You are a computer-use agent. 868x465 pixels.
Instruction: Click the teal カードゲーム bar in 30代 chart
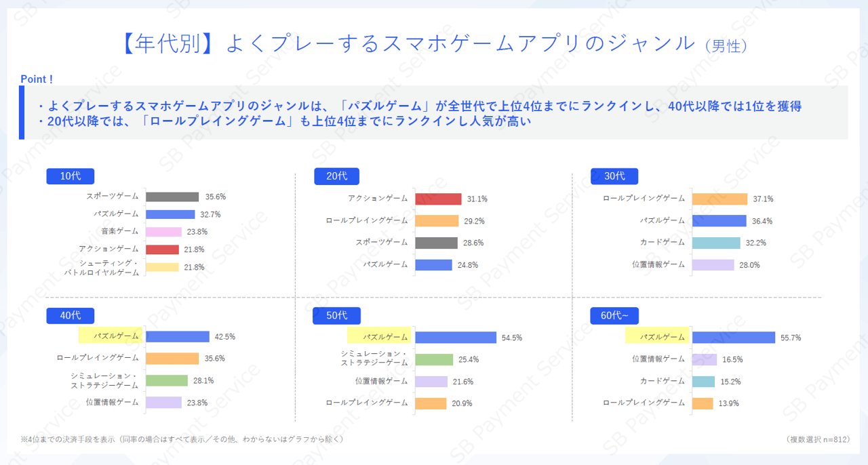coord(716,243)
